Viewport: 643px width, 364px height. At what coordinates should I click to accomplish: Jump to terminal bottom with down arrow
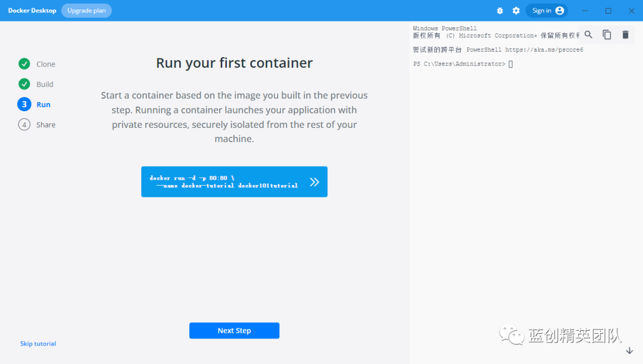click(629, 350)
